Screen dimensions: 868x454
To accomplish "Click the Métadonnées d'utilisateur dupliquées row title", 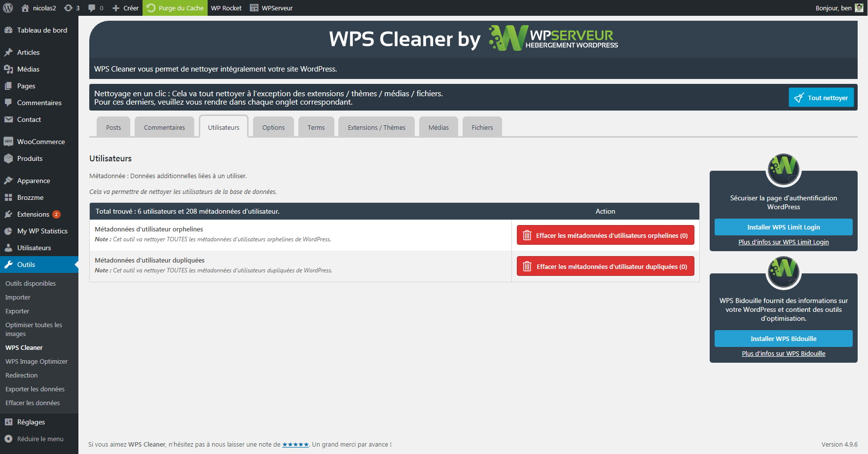I will pos(149,260).
